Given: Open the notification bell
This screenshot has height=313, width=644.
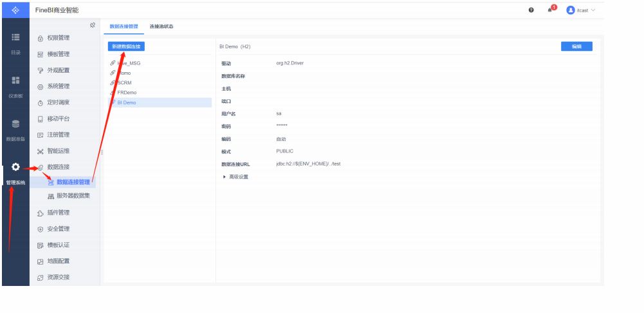Looking at the screenshot, I should point(549,10).
